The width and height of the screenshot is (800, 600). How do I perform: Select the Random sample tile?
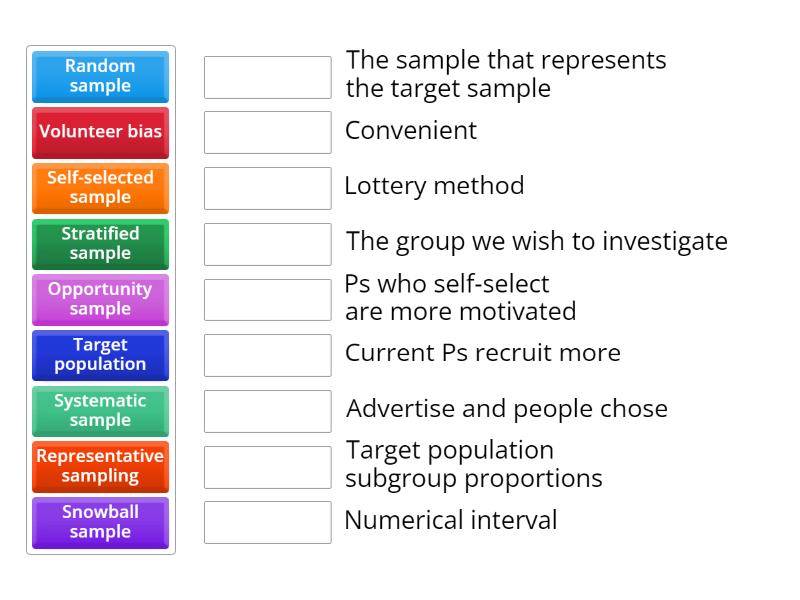pos(100,76)
